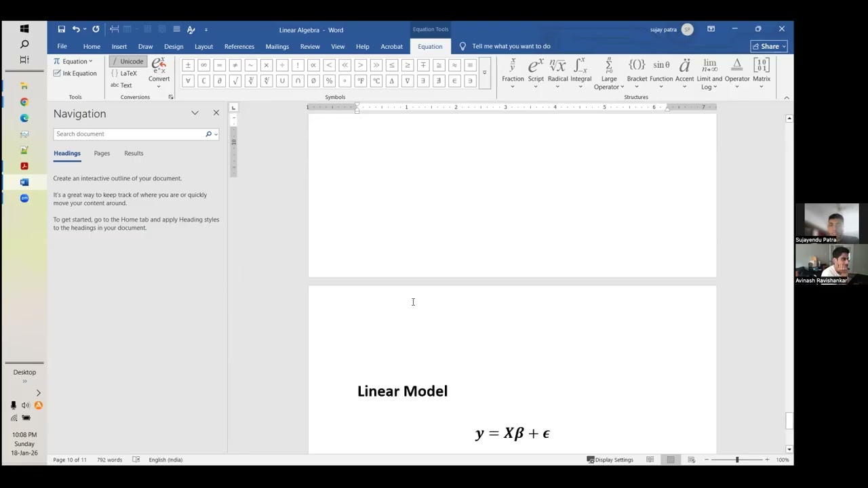
Task: Switch to Web Layout view
Action: coord(691,460)
